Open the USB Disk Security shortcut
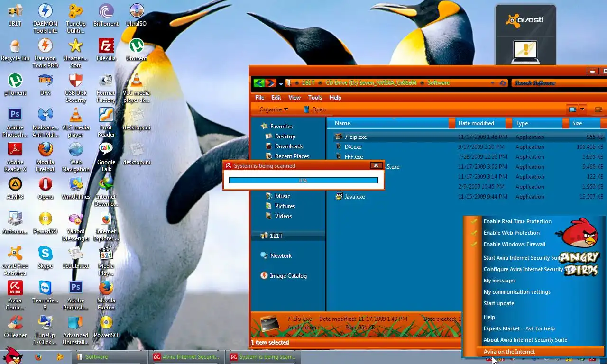Screen dimensions: 607x364 tap(75, 88)
